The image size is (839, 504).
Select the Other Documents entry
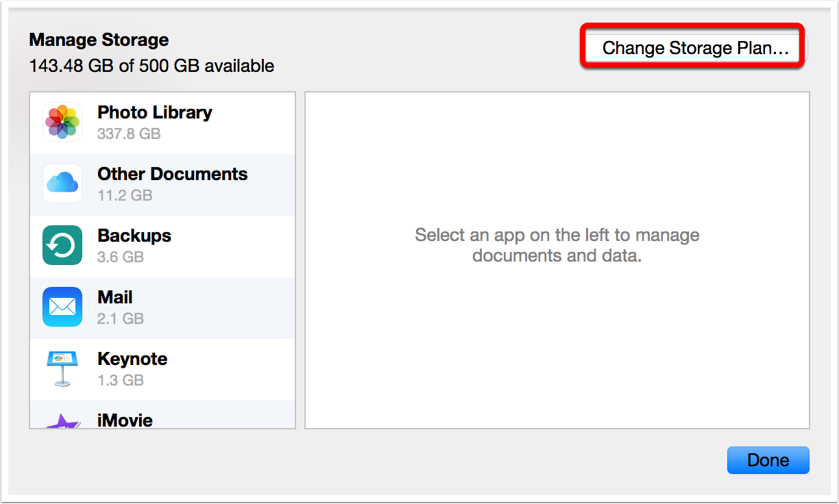(x=172, y=174)
